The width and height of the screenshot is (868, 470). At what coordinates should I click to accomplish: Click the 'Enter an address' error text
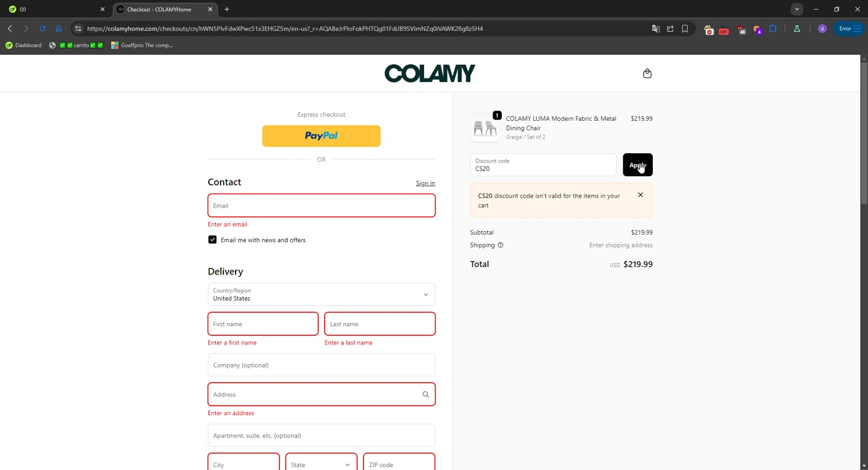pyautogui.click(x=231, y=413)
